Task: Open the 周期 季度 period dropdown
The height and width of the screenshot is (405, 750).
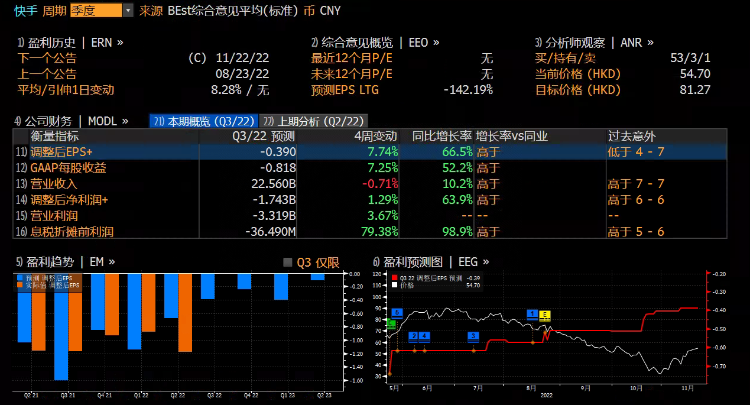Action: (102, 11)
